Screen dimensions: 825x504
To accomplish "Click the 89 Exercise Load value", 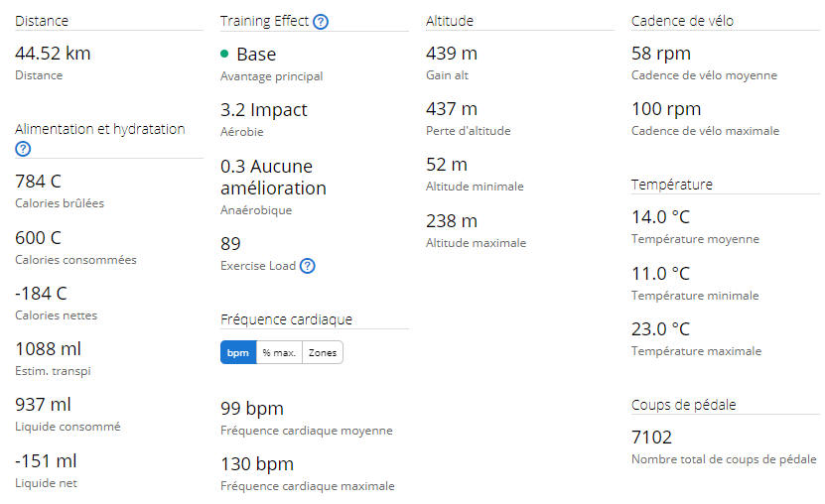I will point(230,244).
